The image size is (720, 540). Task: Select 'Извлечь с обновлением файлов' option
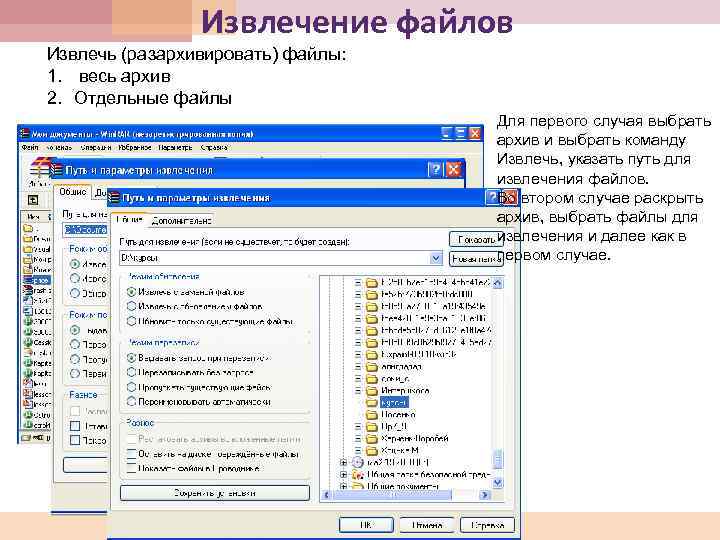coord(132,306)
